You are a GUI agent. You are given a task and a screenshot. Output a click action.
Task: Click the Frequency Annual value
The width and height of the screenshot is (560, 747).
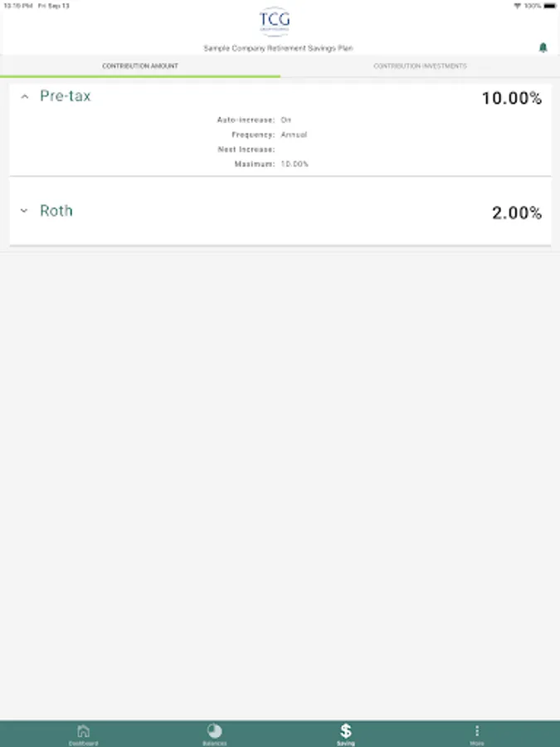294,134
